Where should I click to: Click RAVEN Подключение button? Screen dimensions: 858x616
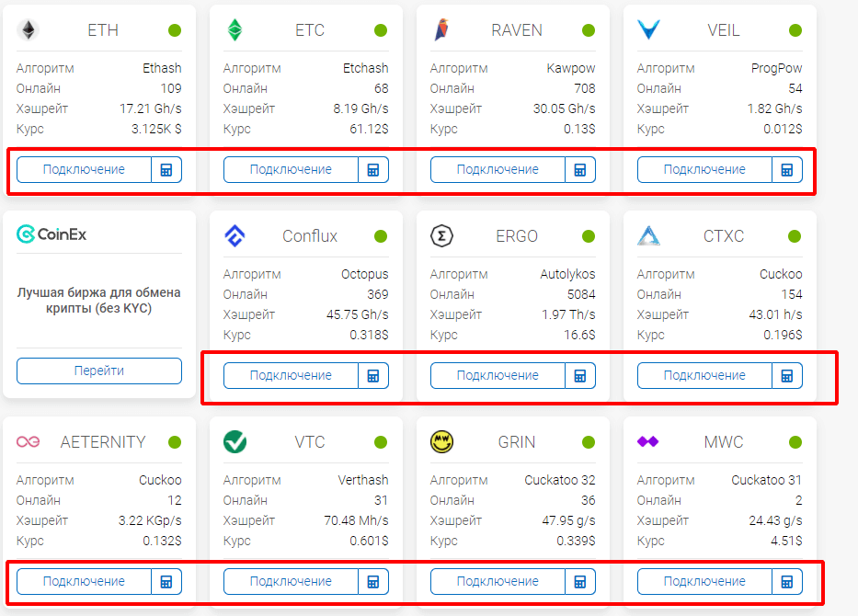pos(498,169)
